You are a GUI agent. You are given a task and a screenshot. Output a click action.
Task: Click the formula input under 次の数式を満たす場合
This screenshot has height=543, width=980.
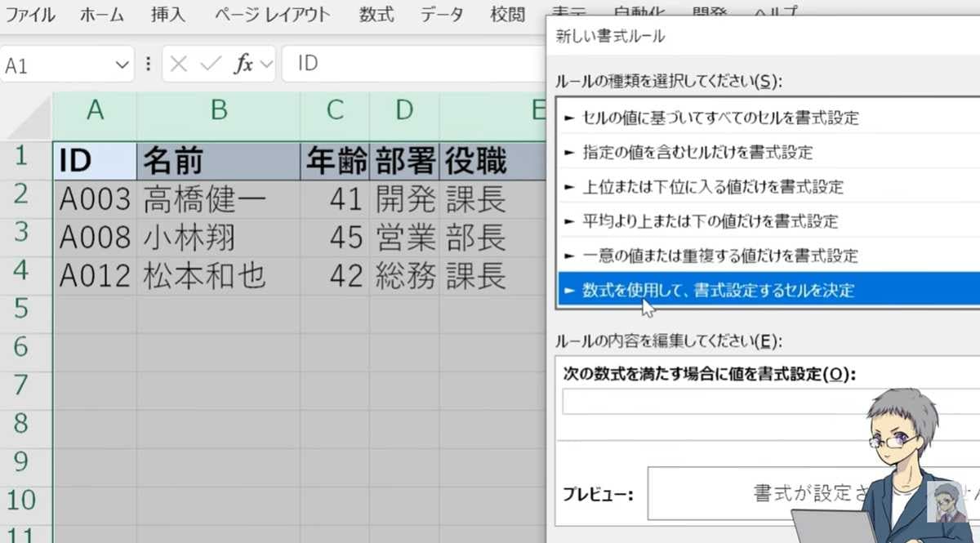coord(771,402)
